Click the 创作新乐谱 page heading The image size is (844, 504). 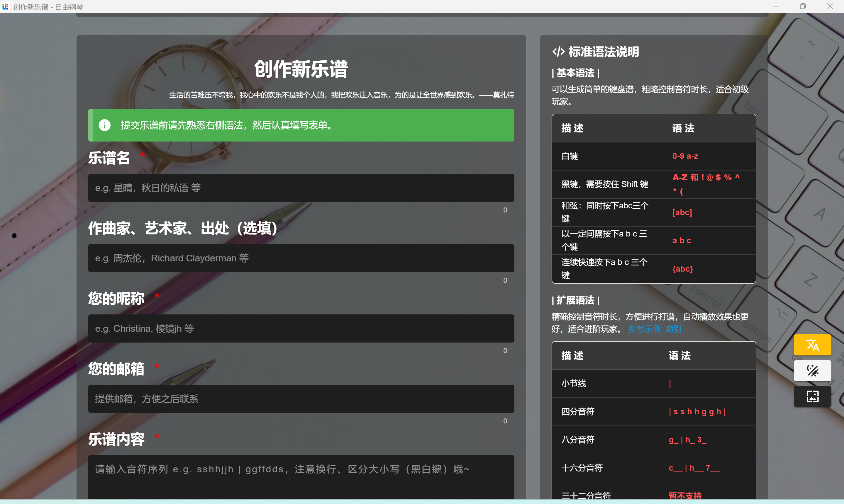click(x=301, y=69)
